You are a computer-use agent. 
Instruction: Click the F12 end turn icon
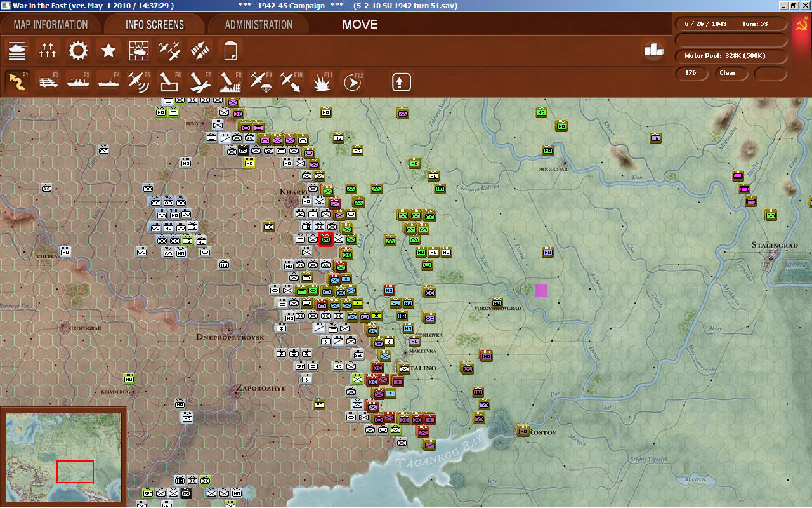click(352, 82)
